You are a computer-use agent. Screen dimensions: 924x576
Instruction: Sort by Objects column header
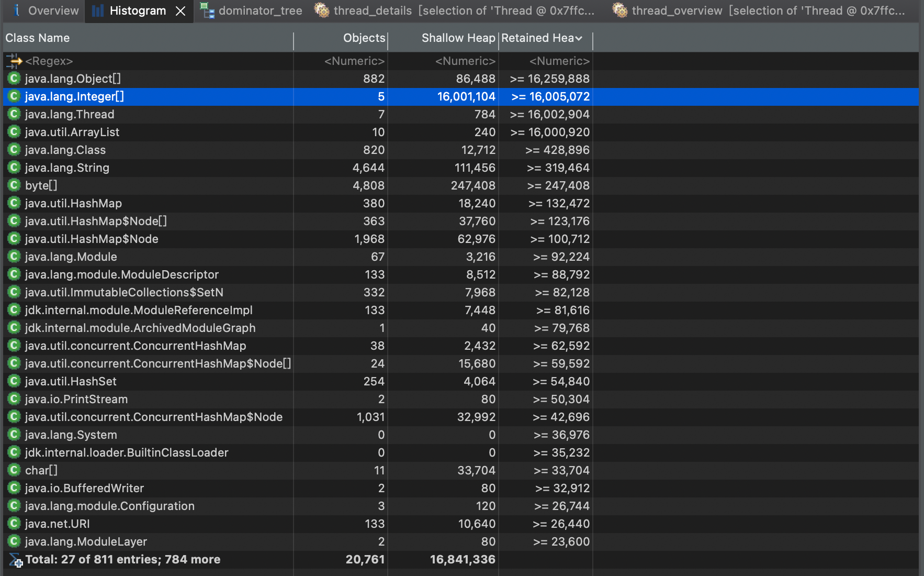(x=341, y=38)
